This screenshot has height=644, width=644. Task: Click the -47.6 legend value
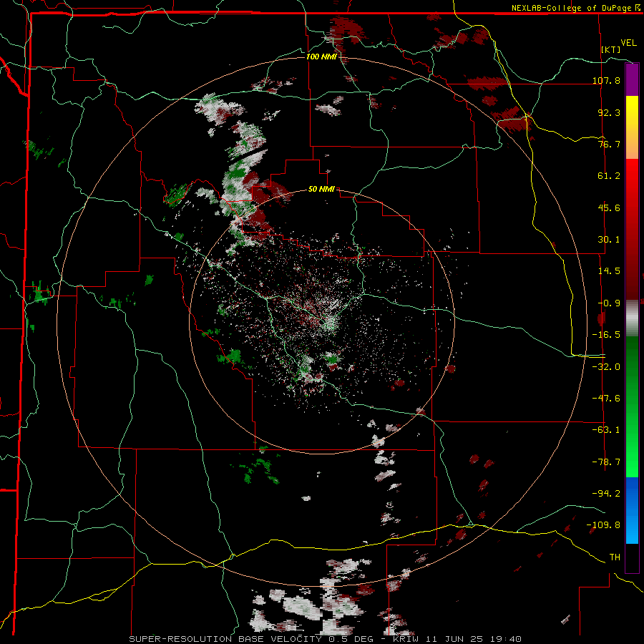[x=606, y=399]
